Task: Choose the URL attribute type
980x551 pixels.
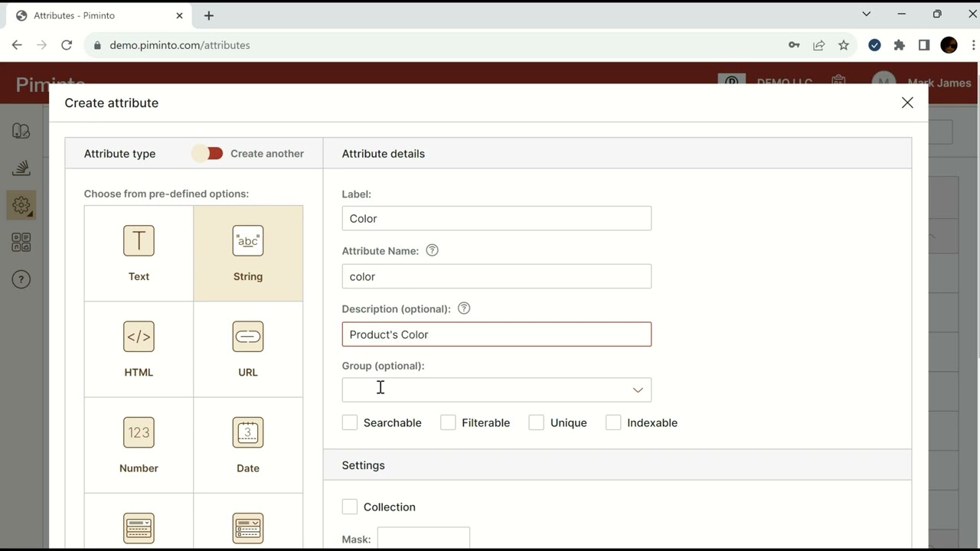Action: tap(248, 349)
